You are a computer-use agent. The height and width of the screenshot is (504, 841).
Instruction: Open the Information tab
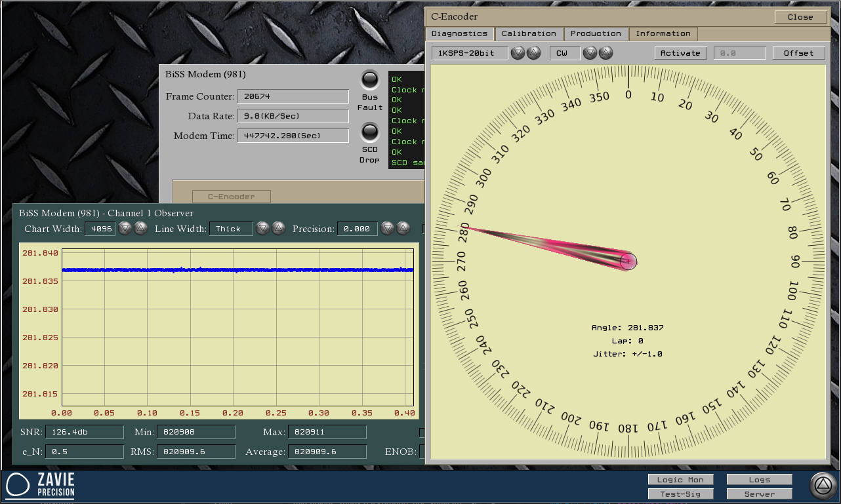663,33
